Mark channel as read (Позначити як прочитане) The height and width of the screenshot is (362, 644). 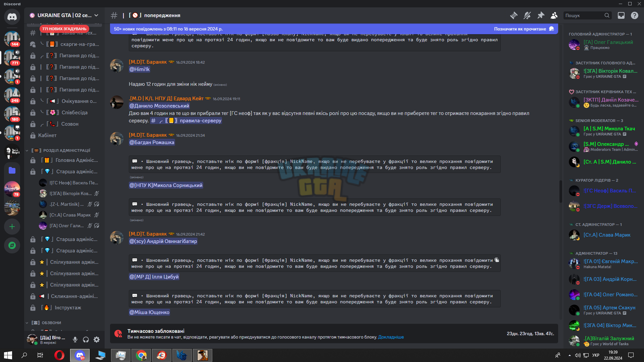coord(524,29)
